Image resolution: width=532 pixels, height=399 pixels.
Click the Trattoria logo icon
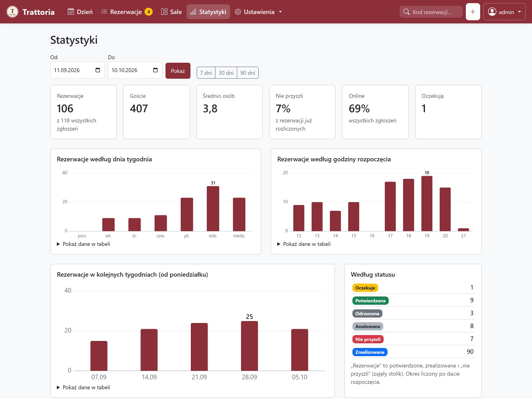pyautogui.click(x=12, y=12)
